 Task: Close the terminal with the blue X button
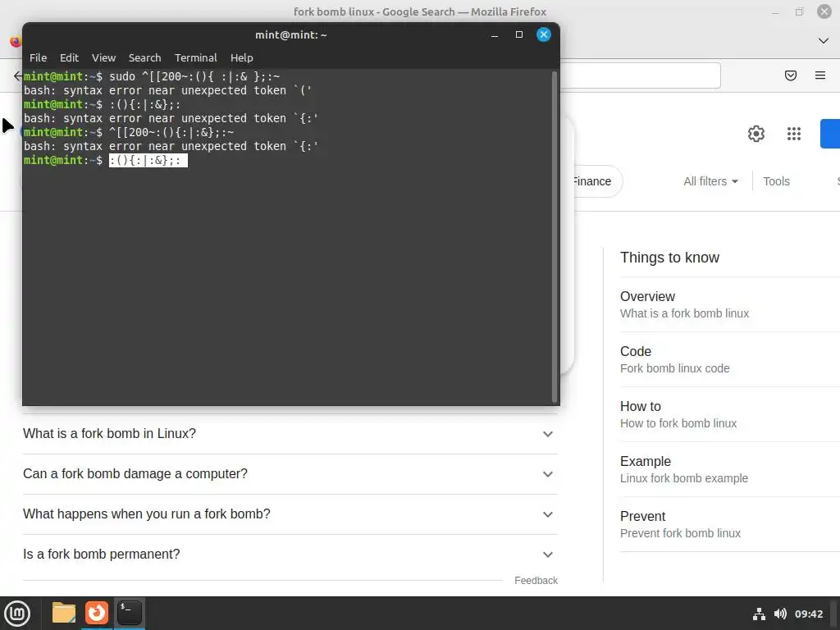pyautogui.click(x=544, y=34)
